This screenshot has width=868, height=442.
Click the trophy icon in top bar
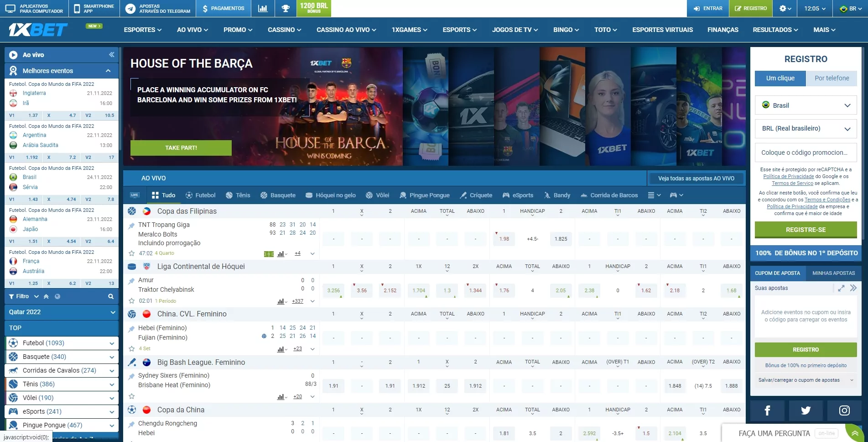coord(286,8)
